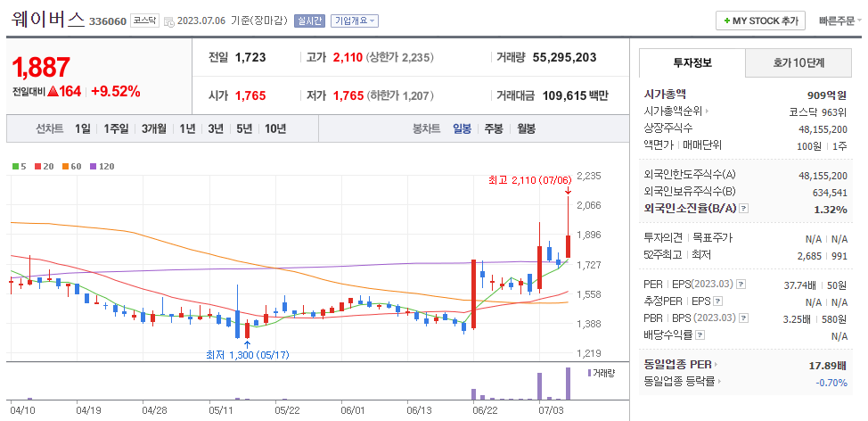Open 동일업종 PER arrow link

[x=681, y=365]
